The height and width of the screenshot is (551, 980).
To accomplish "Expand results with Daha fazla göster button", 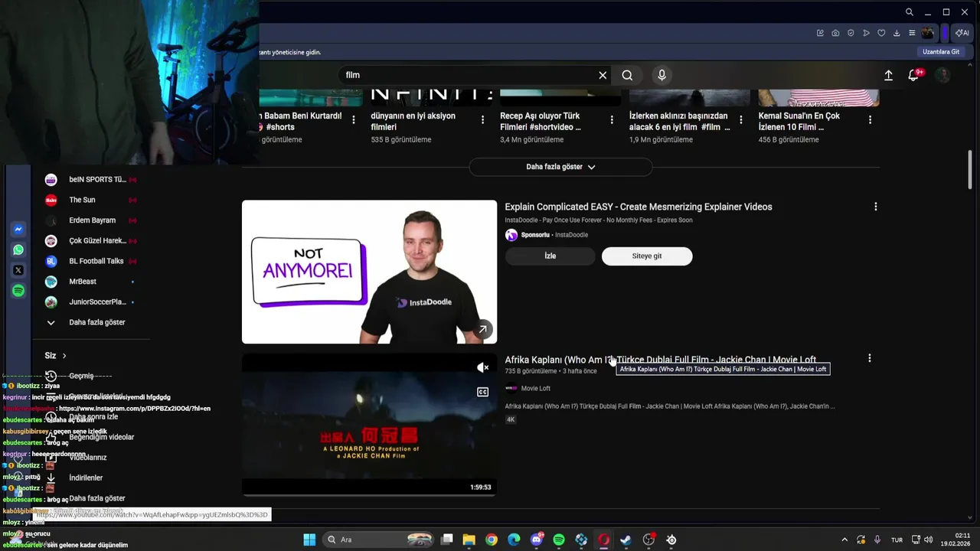I will [560, 167].
